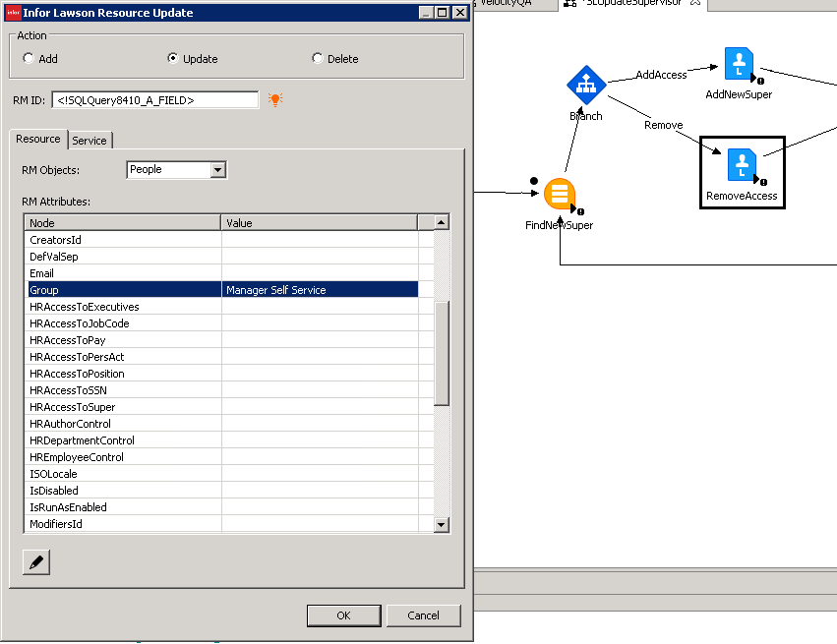
Task: Click the Remove connector label
Action: click(x=664, y=125)
